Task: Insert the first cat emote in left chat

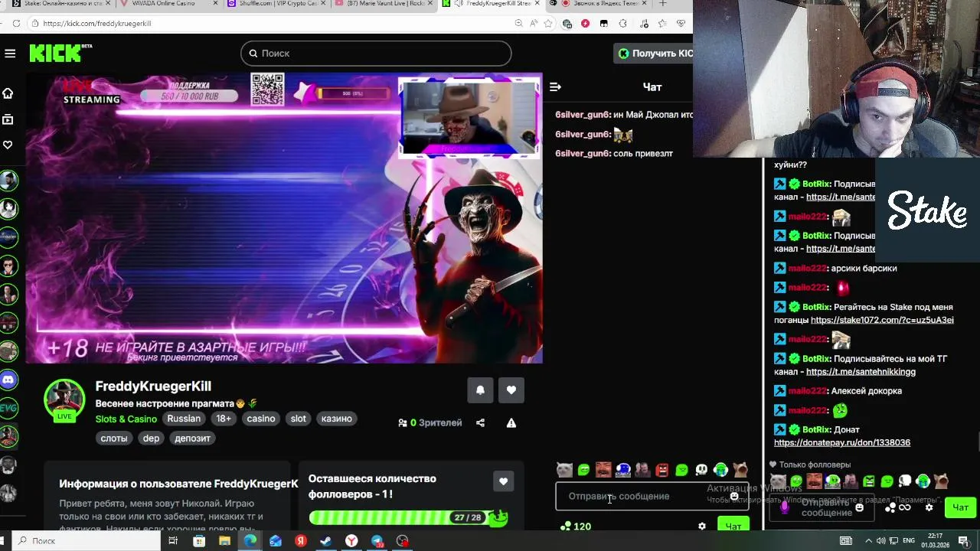Action: coord(564,470)
